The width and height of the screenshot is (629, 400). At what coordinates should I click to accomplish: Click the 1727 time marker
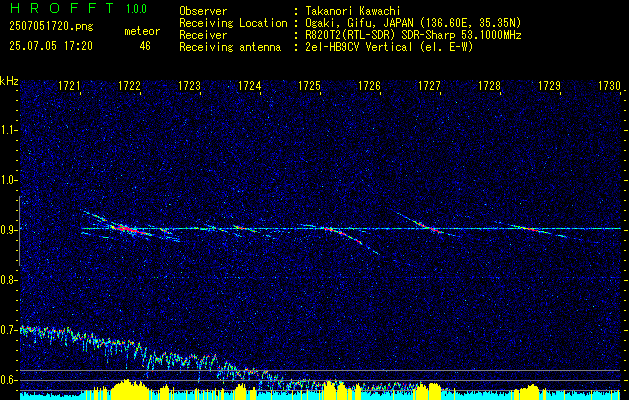[430, 85]
